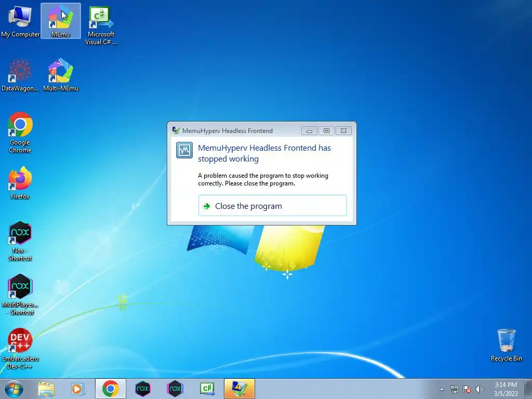Open the network tray icon
The height and width of the screenshot is (399, 532).
click(454, 389)
